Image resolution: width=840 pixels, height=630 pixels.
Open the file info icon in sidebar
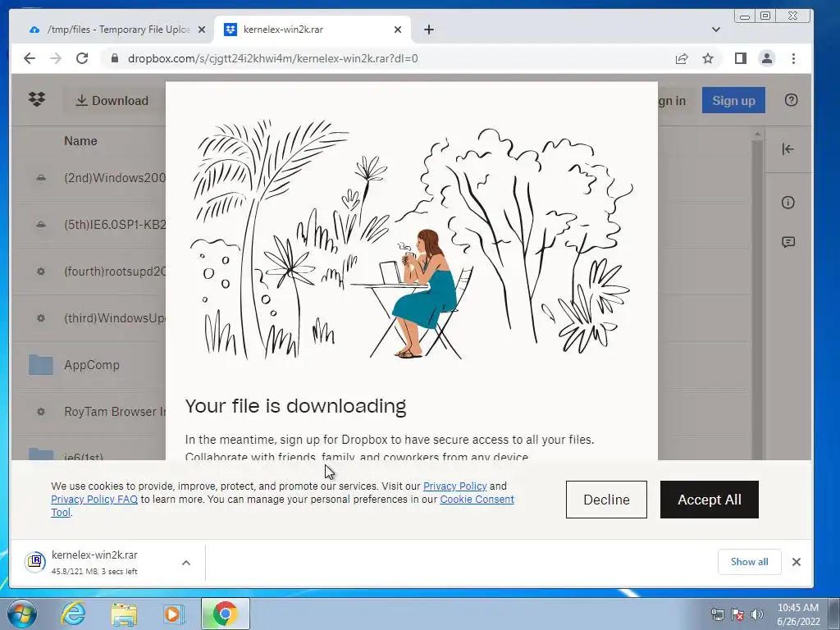coord(787,203)
